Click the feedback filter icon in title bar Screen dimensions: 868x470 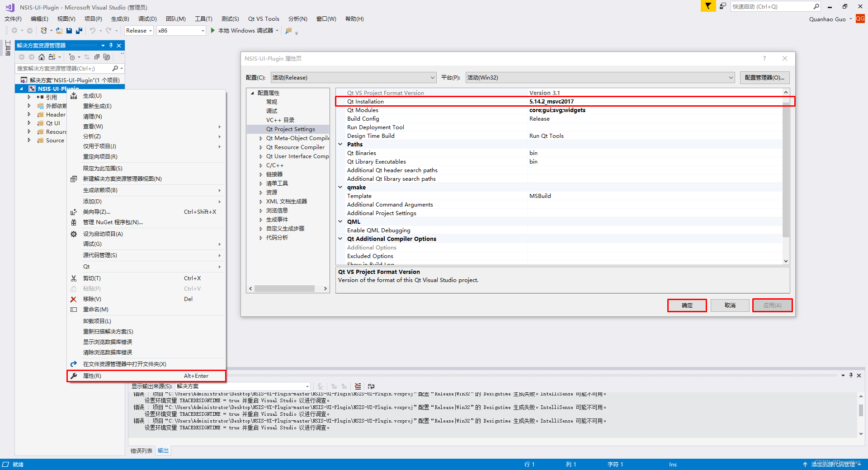pos(708,6)
